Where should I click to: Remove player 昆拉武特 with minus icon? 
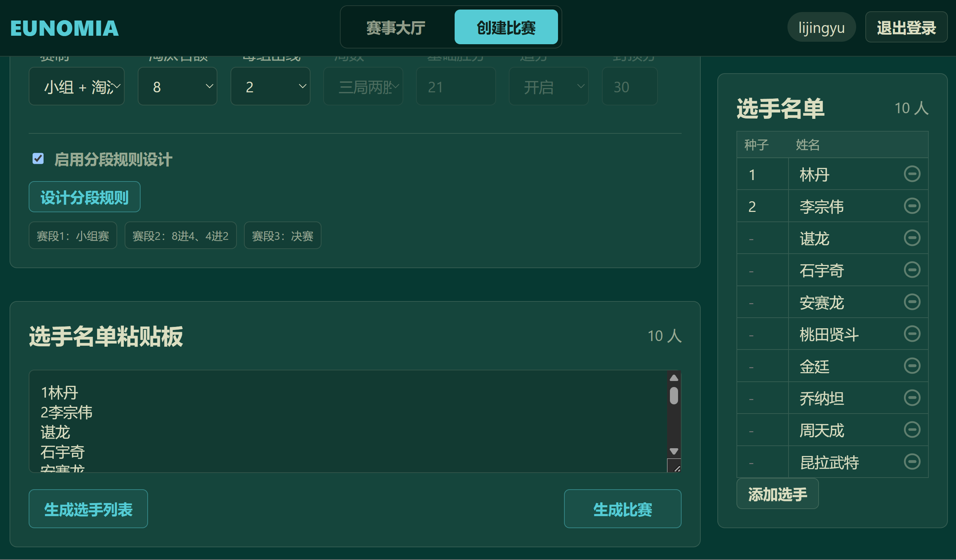[912, 461]
